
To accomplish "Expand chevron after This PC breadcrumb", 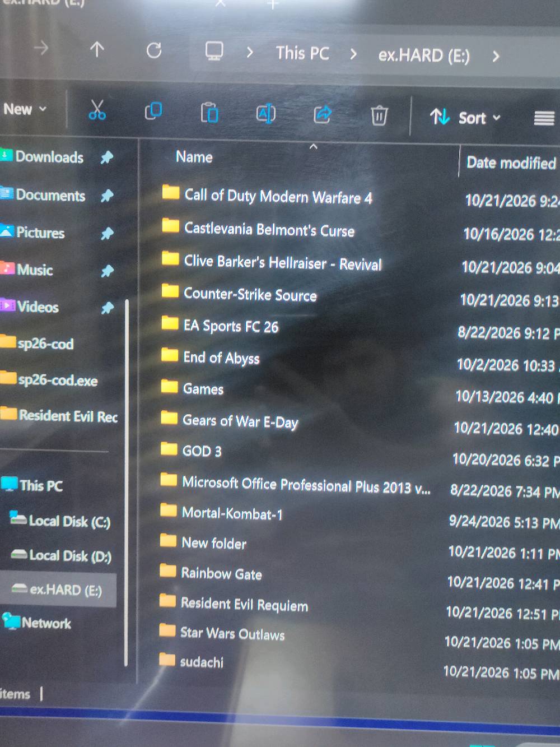I will point(353,54).
